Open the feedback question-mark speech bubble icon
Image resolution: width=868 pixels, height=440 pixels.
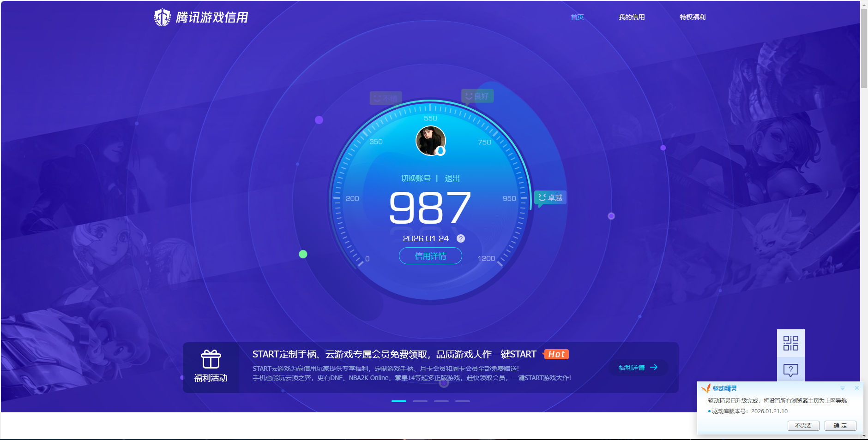pos(790,369)
